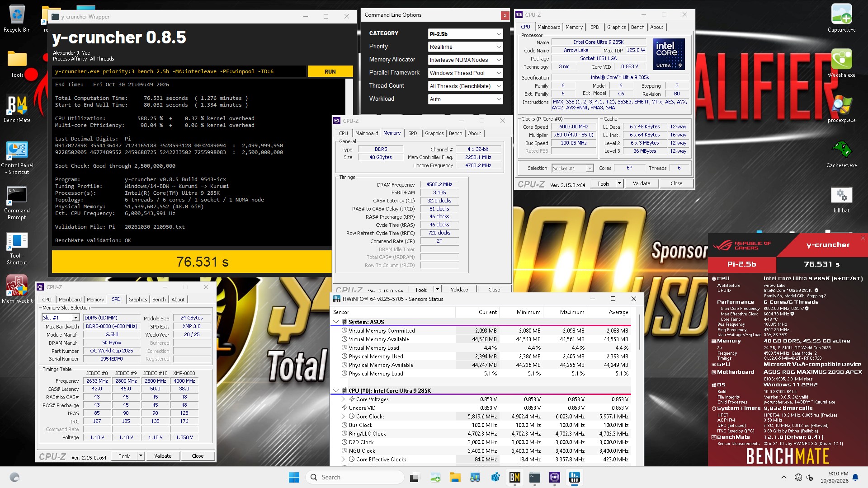Launch Capture.exe desktop icon
The height and width of the screenshot is (488, 868).
point(841,18)
